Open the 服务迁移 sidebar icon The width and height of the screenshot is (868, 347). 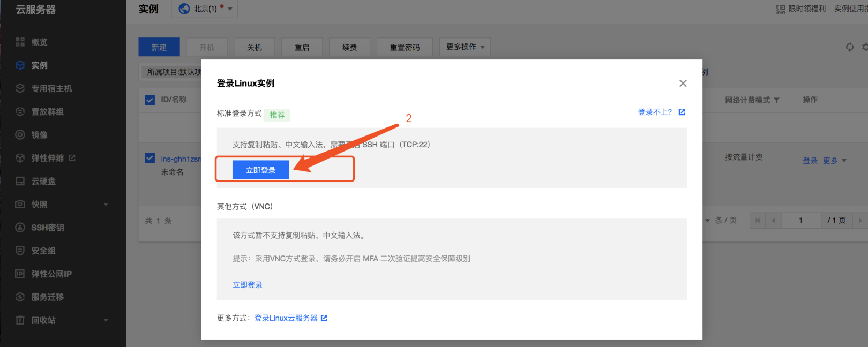coord(20,297)
